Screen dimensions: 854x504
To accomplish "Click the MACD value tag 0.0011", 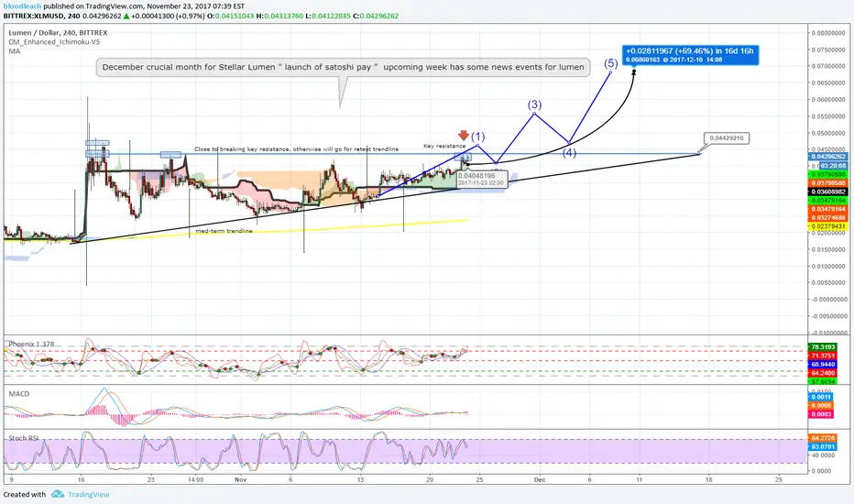I will coord(821,397).
